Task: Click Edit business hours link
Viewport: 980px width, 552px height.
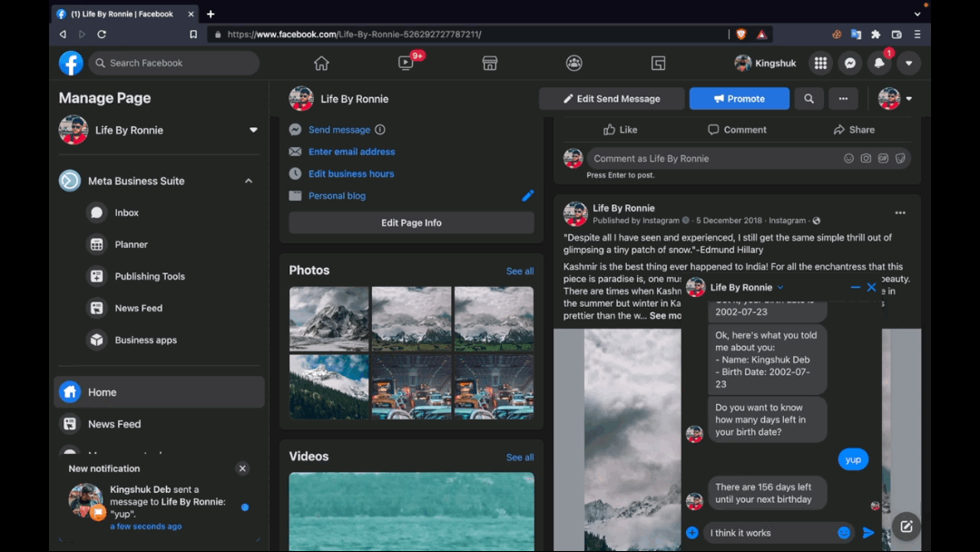Action: 351,173
